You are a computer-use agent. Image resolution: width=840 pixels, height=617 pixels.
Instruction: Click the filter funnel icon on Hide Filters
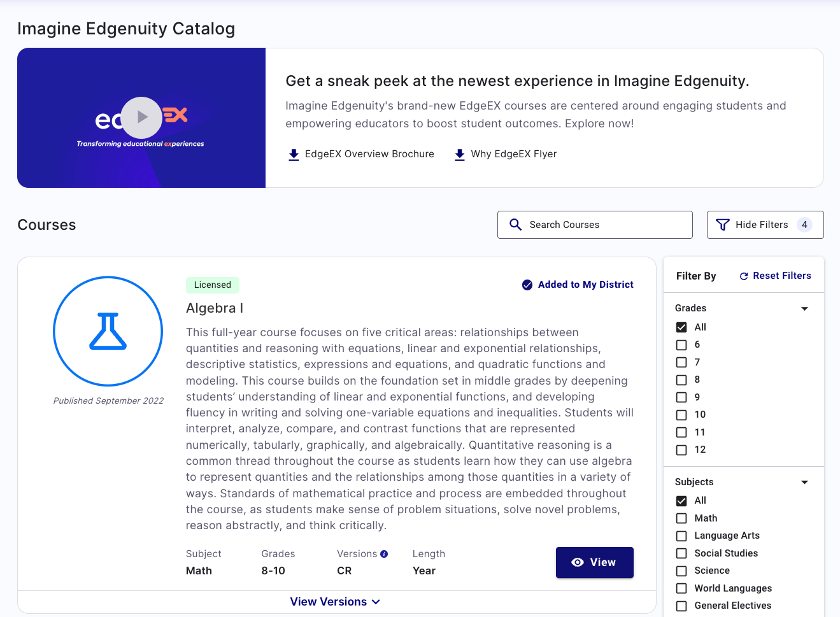(722, 224)
